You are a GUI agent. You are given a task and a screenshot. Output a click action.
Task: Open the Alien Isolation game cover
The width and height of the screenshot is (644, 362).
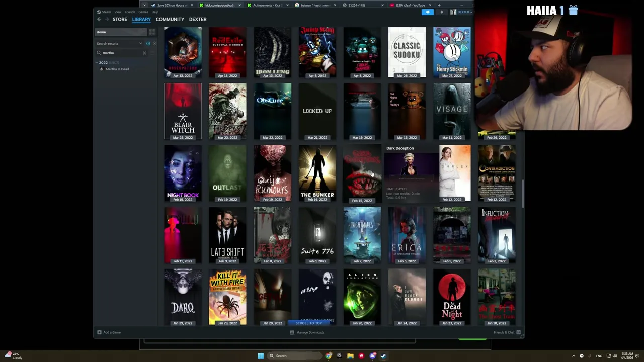362,297
